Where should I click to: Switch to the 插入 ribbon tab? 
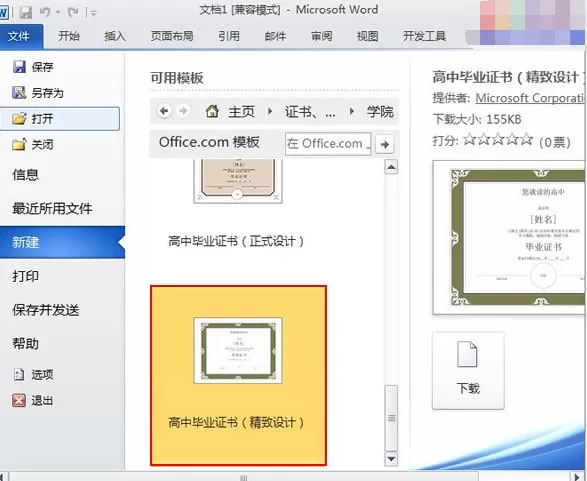pyautogui.click(x=115, y=36)
